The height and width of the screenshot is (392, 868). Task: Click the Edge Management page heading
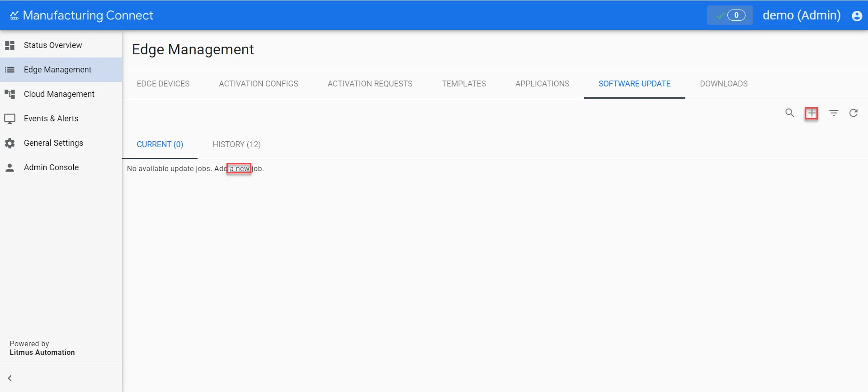tap(193, 49)
